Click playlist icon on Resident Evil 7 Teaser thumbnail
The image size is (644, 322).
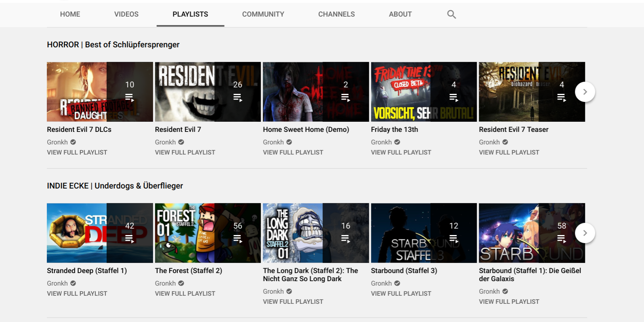562,97
